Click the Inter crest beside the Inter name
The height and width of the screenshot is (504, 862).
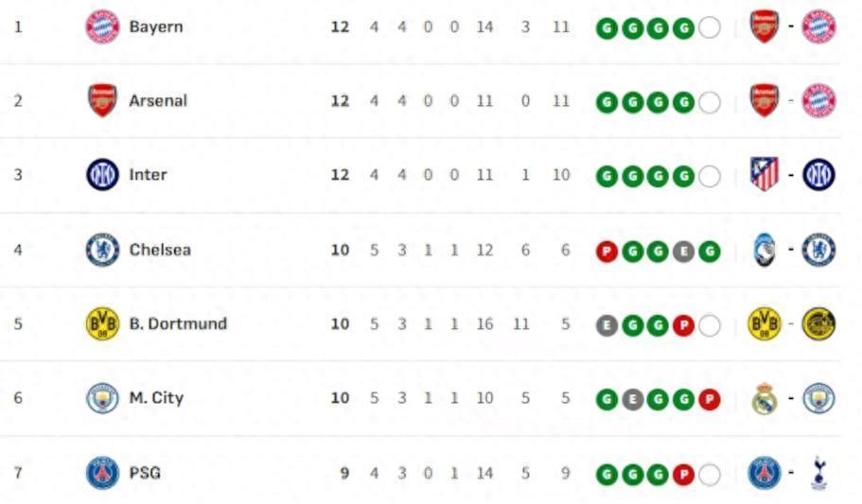click(x=102, y=175)
